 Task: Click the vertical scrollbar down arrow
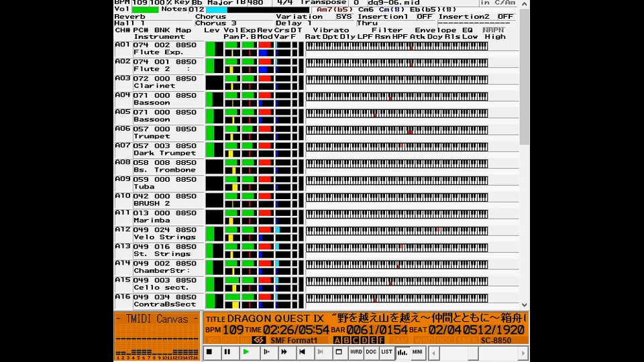tap(525, 304)
